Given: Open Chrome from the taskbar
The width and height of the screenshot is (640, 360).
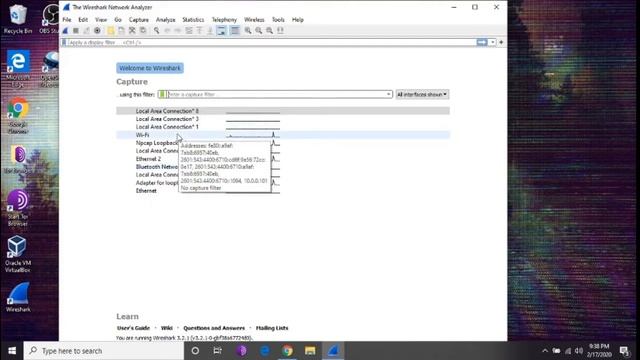Looking at the screenshot, I should click(x=287, y=351).
